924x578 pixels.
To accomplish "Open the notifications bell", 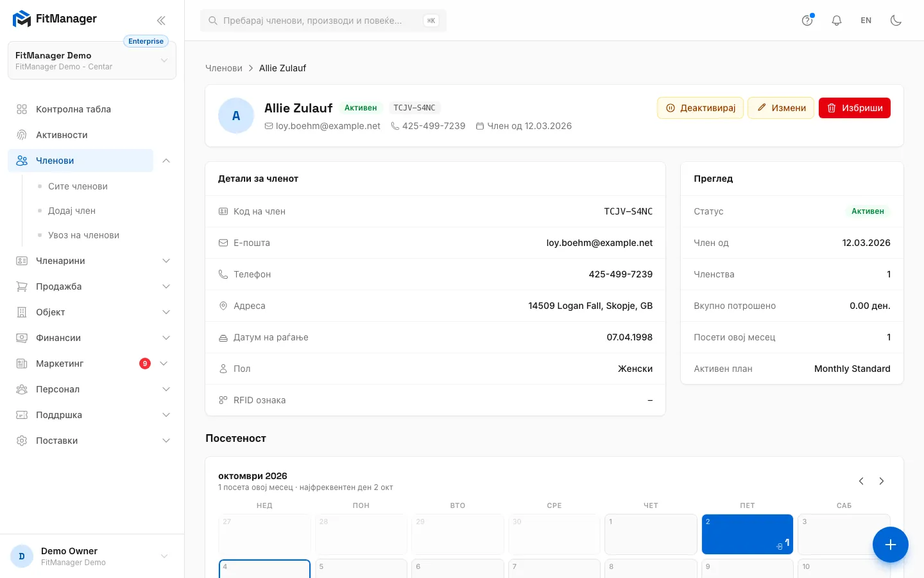I will (837, 21).
